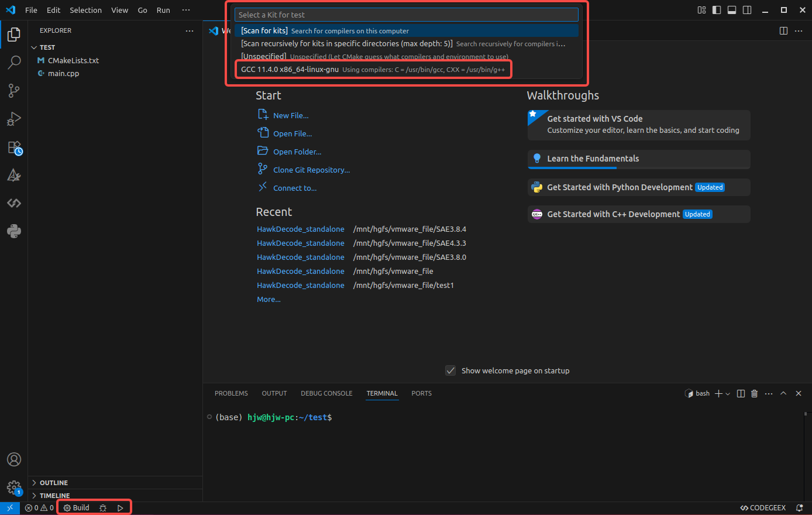Open the Accounts icon
This screenshot has width=812, height=515.
click(14, 459)
